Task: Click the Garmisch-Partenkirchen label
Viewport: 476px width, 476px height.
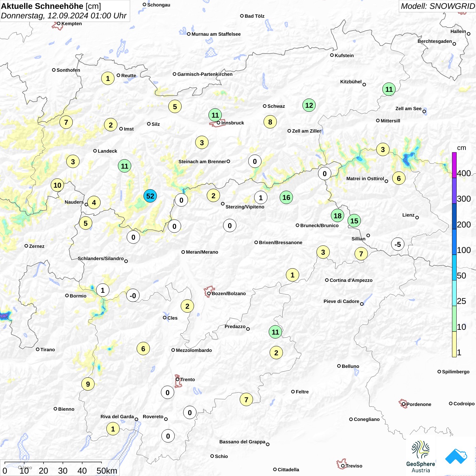Action: (x=205, y=74)
